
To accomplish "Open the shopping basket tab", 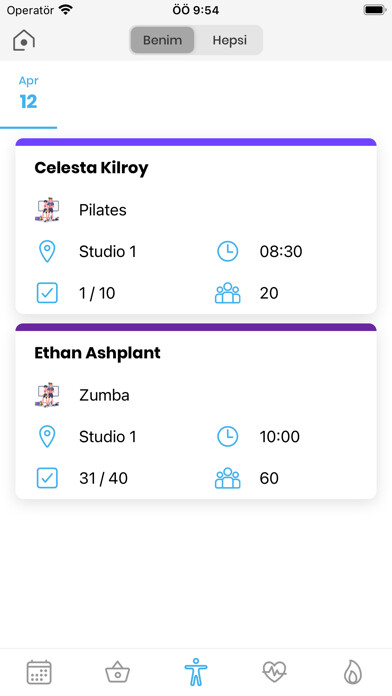I will point(118,672).
